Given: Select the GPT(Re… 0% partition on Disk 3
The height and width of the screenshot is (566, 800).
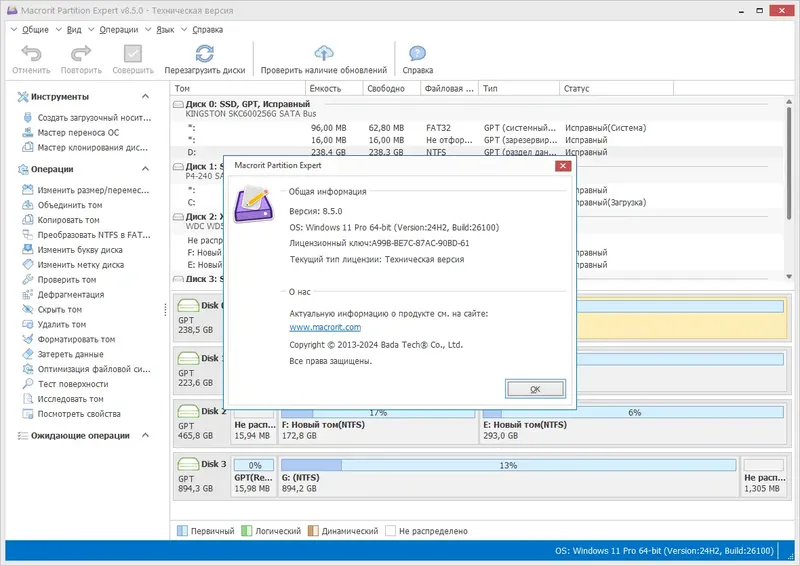Looking at the screenshot, I should [254, 476].
